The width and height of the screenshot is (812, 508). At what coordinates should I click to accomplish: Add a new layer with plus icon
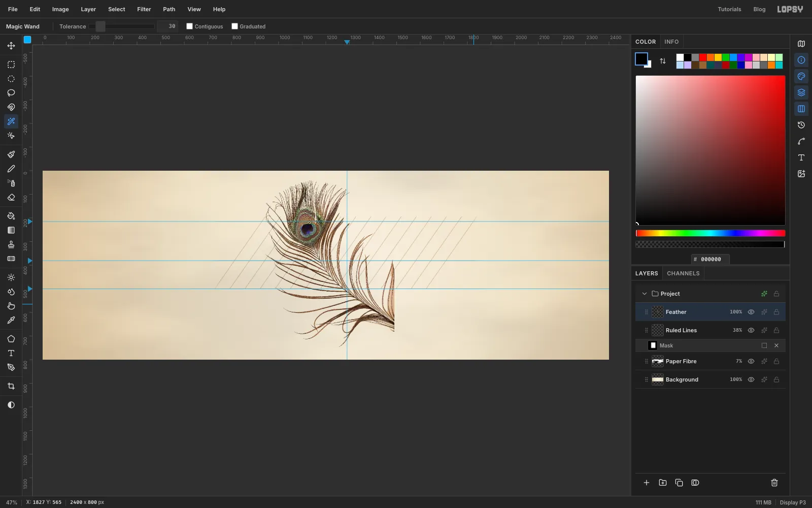[647, 483]
